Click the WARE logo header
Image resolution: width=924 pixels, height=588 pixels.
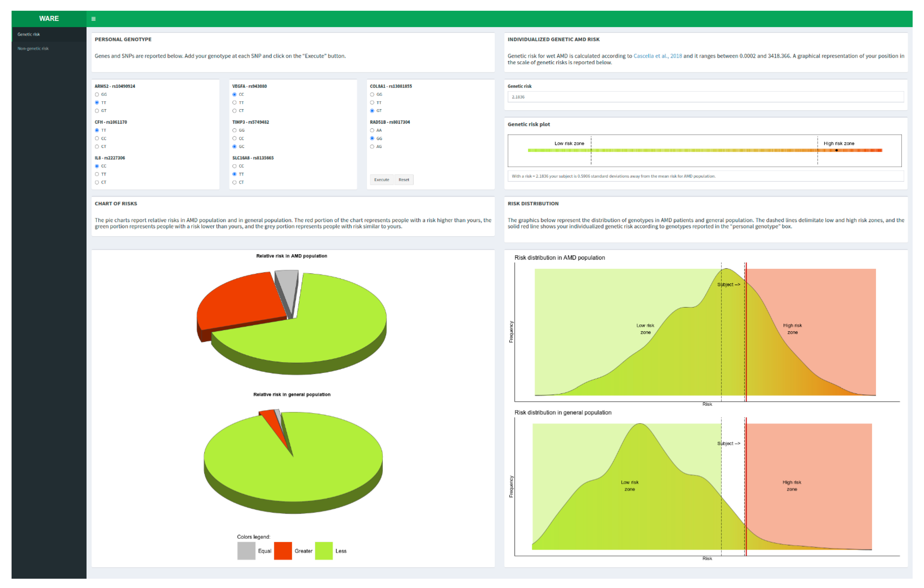tap(49, 18)
